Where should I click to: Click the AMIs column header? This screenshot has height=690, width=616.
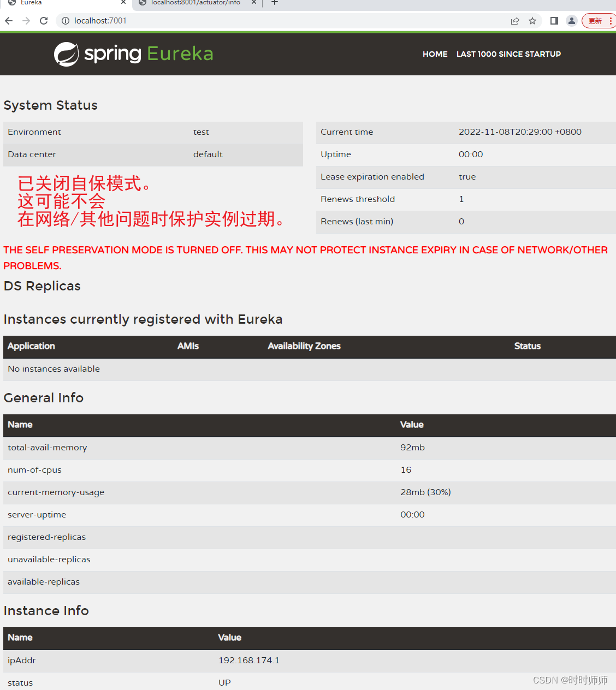pyautogui.click(x=188, y=346)
